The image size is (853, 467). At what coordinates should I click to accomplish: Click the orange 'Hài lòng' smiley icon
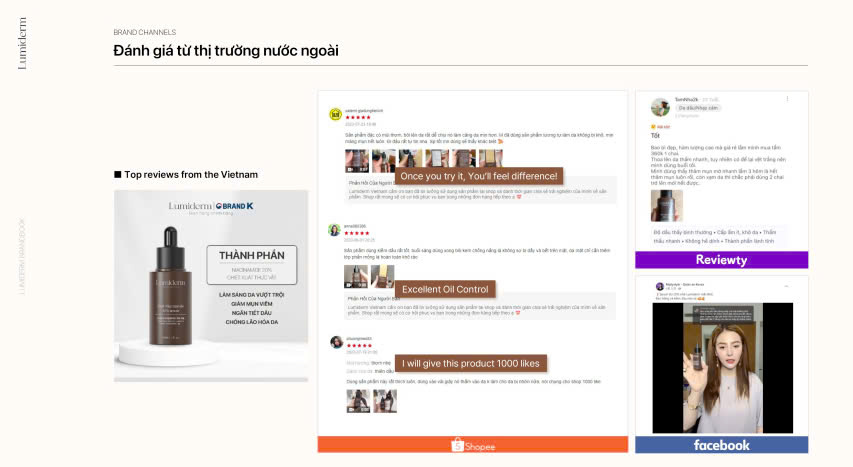click(x=653, y=127)
